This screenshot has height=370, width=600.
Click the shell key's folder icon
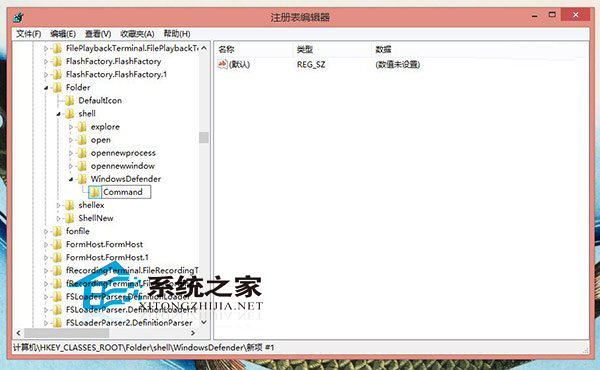pos(70,114)
